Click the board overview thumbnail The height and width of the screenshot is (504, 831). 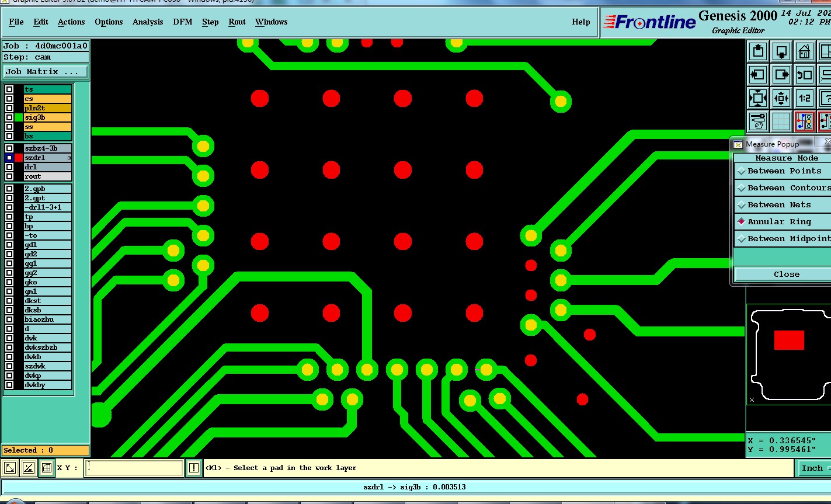click(x=789, y=355)
